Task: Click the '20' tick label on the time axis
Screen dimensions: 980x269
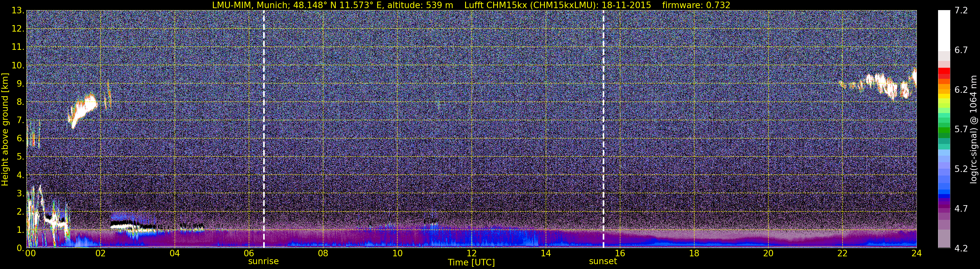Action: tap(768, 253)
